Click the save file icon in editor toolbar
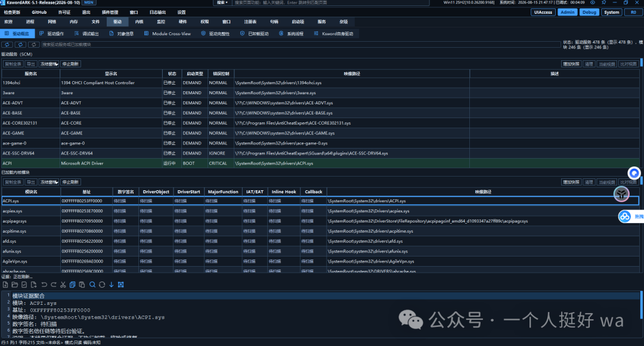 coord(24,285)
